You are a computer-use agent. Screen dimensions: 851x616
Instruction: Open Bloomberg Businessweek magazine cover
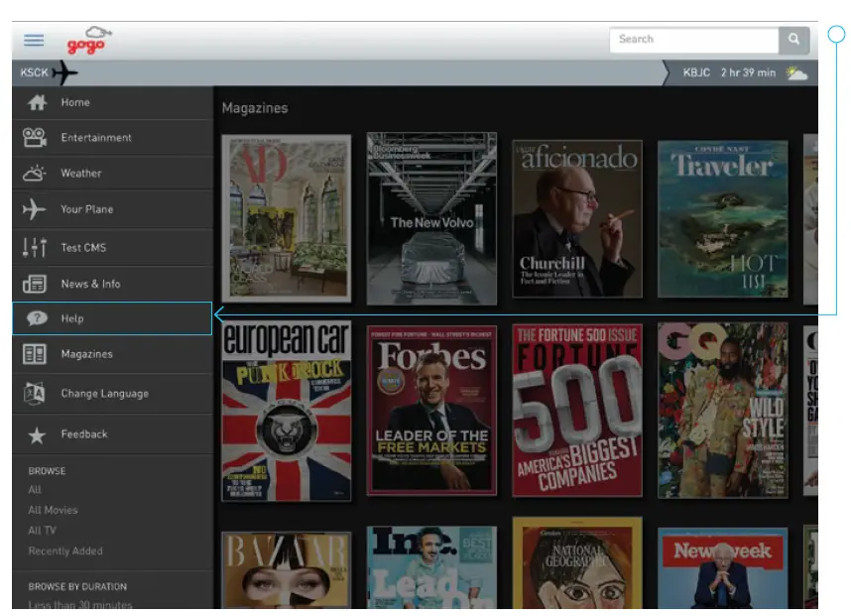(x=431, y=218)
